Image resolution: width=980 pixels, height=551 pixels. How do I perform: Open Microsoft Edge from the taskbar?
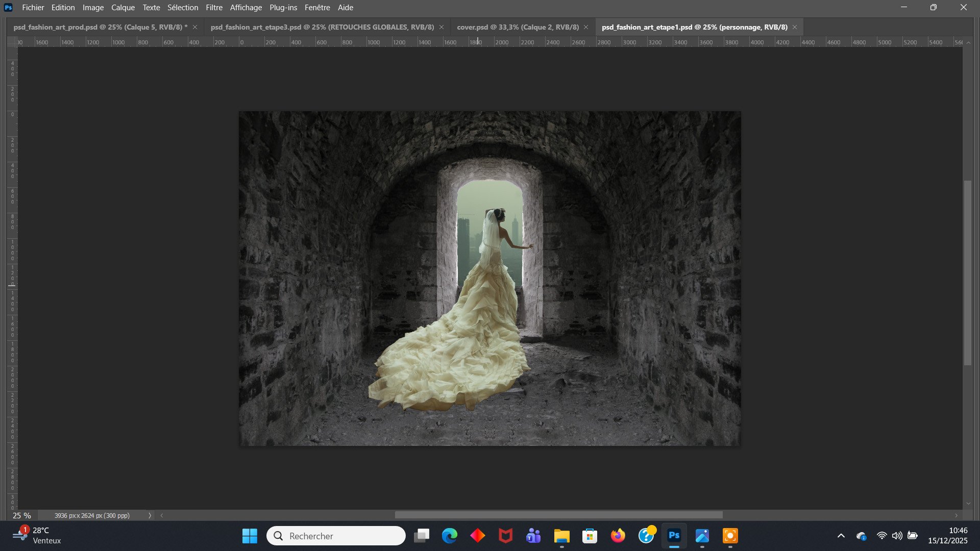point(450,536)
